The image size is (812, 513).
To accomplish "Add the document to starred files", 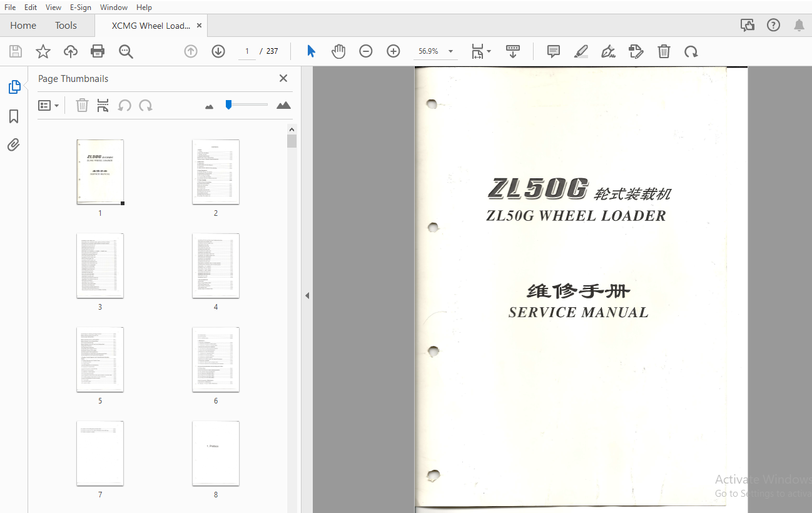I will coord(43,51).
